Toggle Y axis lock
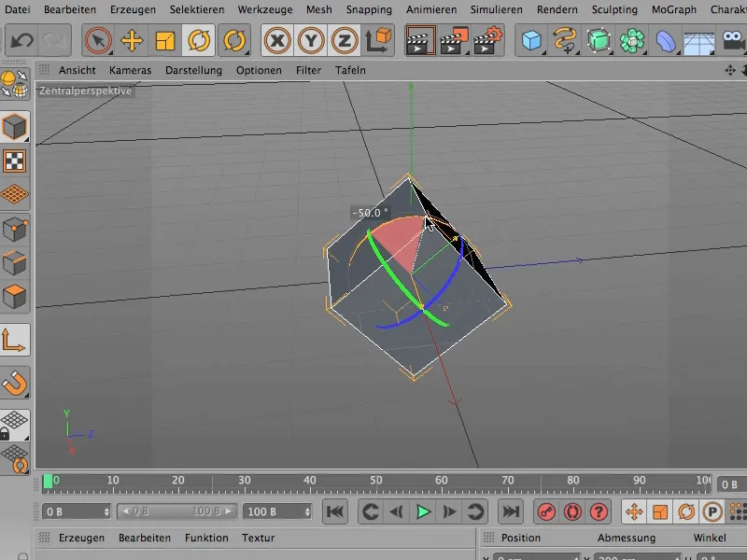This screenshot has width=747, height=560. coord(310,41)
